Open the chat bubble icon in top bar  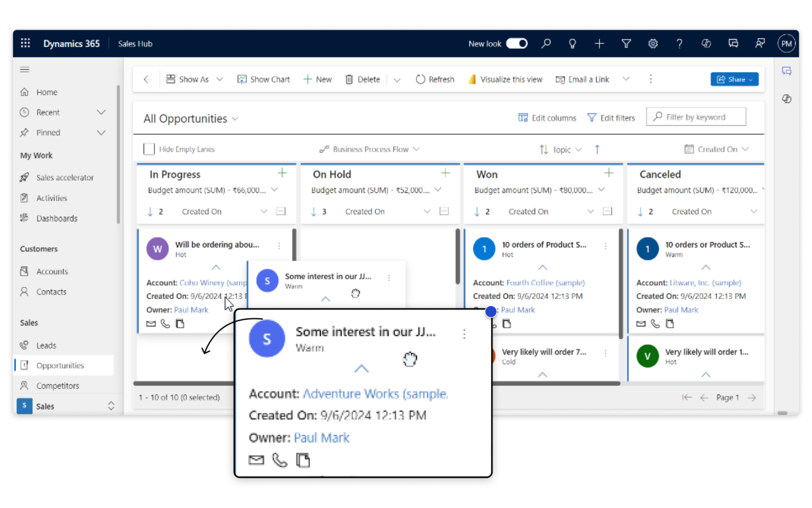(x=733, y=44)
